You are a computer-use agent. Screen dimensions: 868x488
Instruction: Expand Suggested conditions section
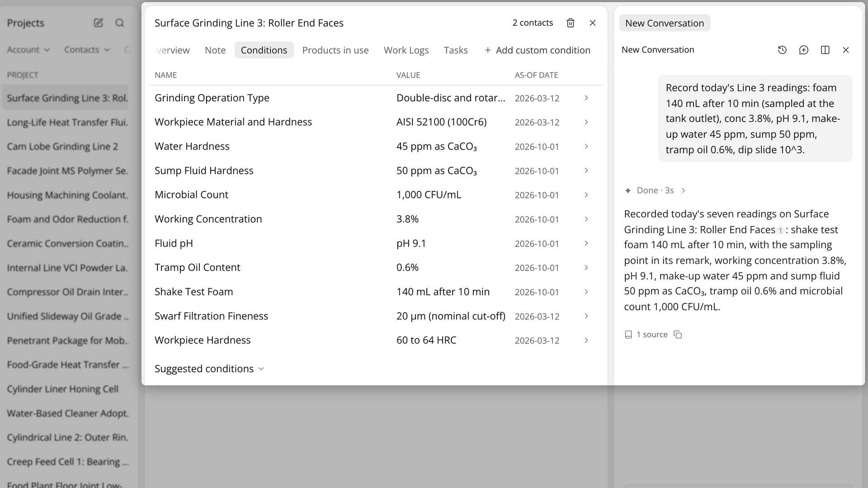[209, 369]
